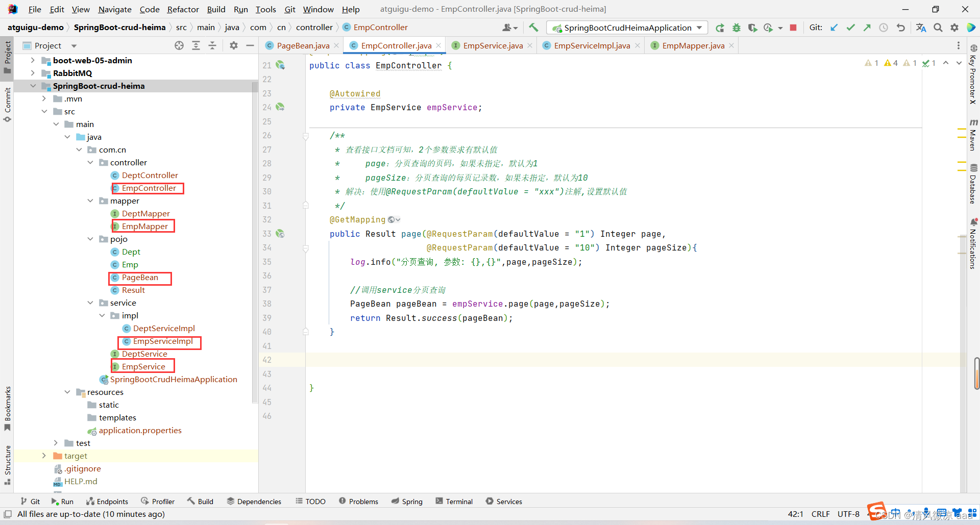This screenshot has width=980, height=525.
Task: Collapse all in Project panel
Action: click(x=212, y=45)
